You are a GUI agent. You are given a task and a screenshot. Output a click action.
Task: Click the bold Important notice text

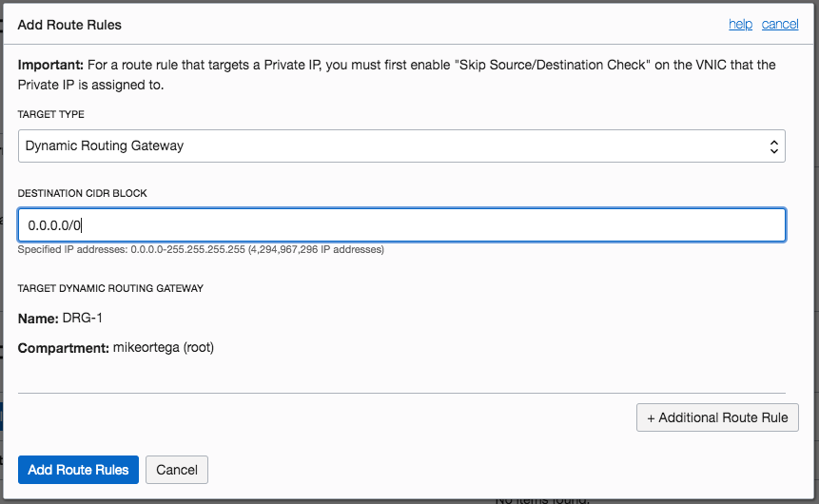pyautogui.click(x=49, y=66)
